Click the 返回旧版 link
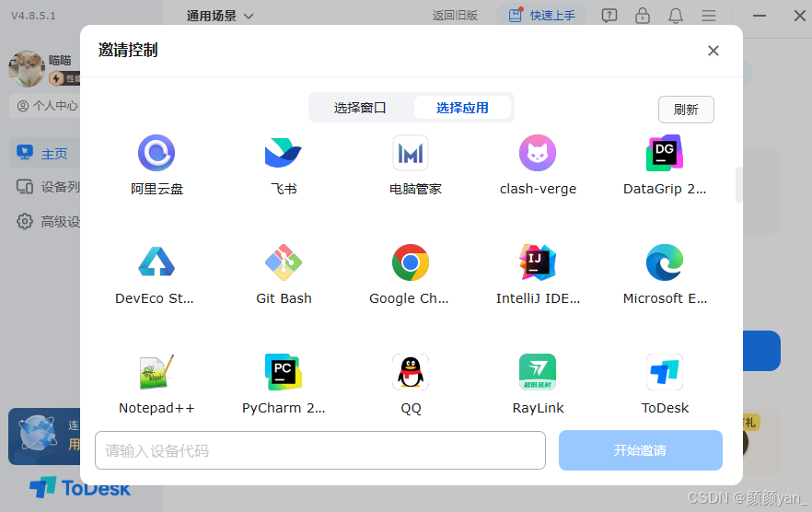This screenshot has height=512, width=812. click(x=455, y=16)
